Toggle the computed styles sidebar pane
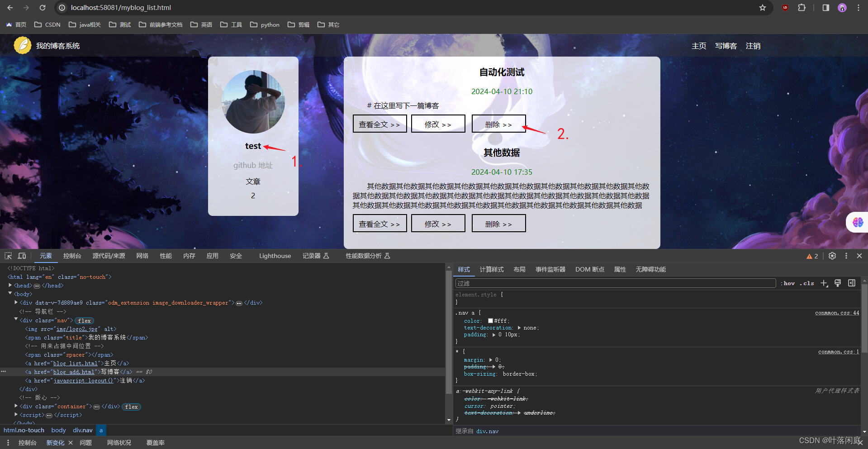The image size is (868, 449). click(852, 283)
